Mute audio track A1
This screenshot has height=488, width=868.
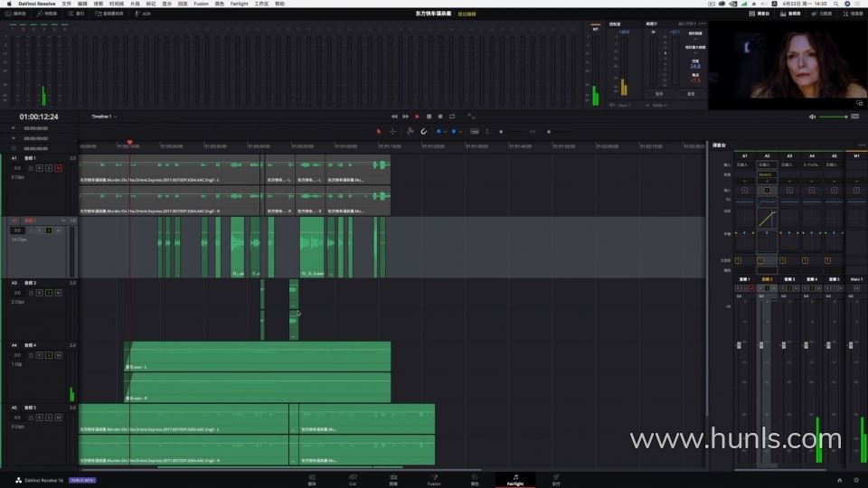pyautogui.click(x=59, y=168)
